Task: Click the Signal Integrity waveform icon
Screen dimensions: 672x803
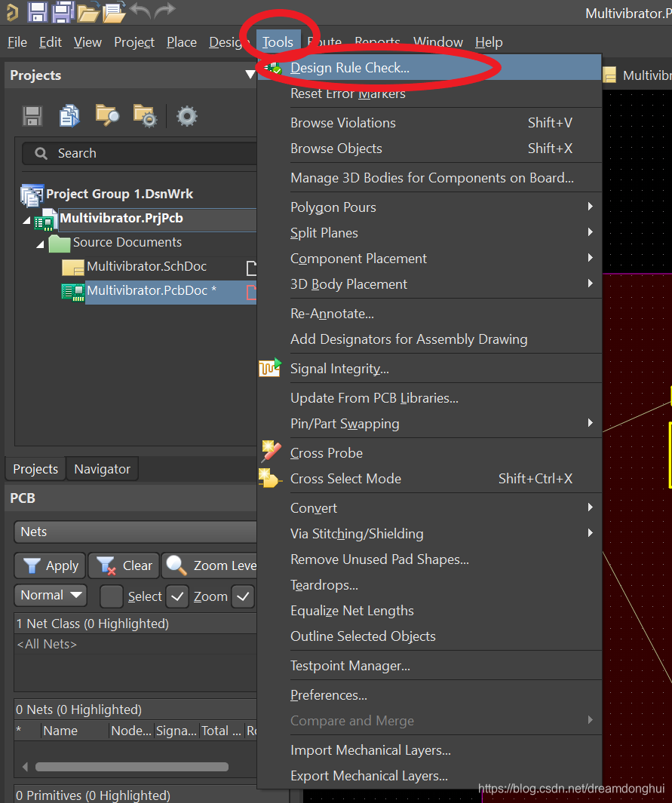Action: pos(270,368)
